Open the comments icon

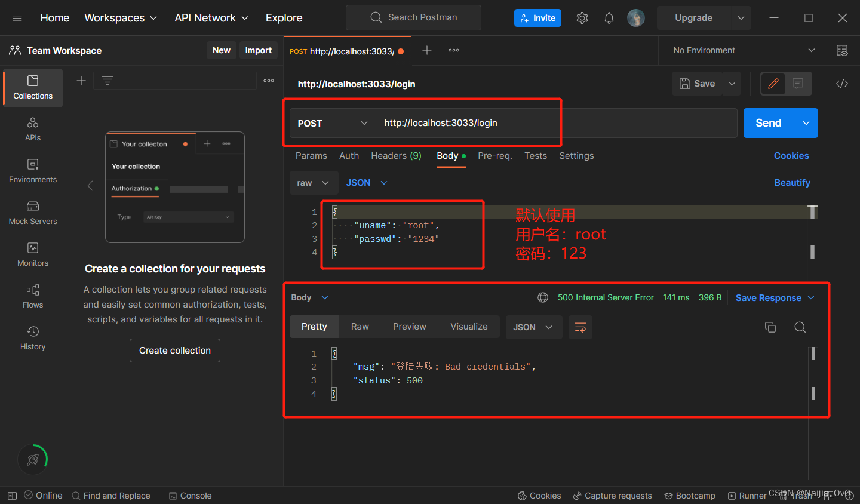798,84
